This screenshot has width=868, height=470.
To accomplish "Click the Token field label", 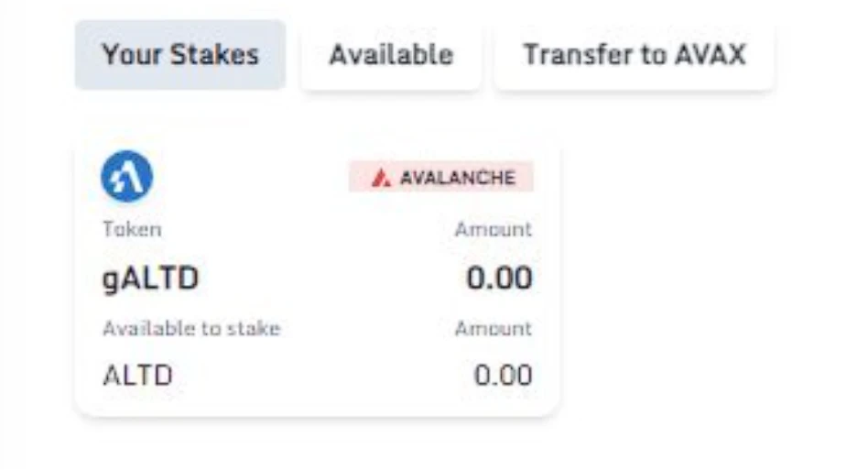I will (132, 229).
